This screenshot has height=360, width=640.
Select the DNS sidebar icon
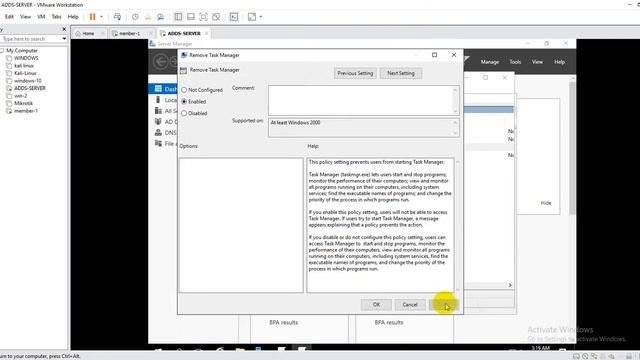[x=158, y=133]
